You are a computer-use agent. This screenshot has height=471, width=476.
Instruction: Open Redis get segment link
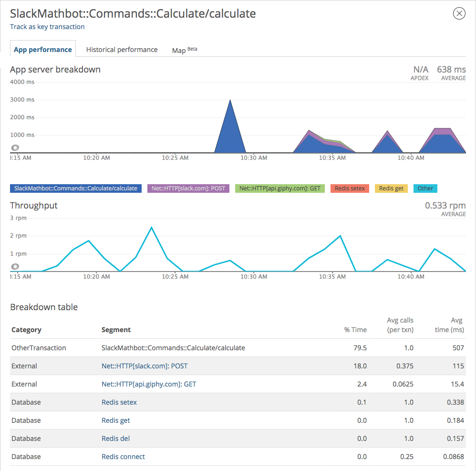[x=115, y=420]
